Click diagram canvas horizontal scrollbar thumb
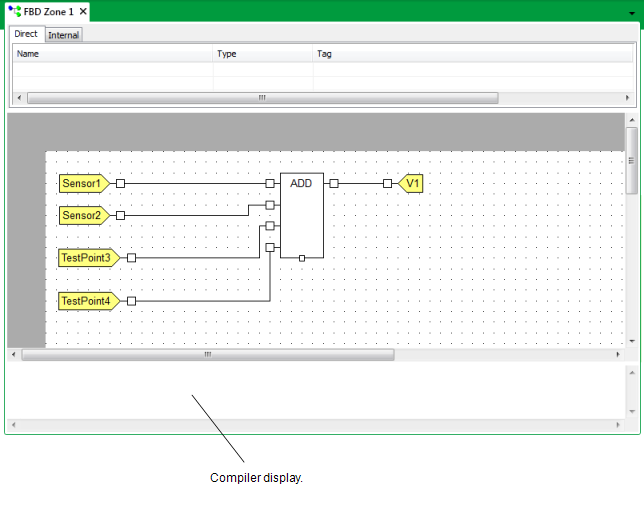Screen dimensions: 644x510 (208, 354)
